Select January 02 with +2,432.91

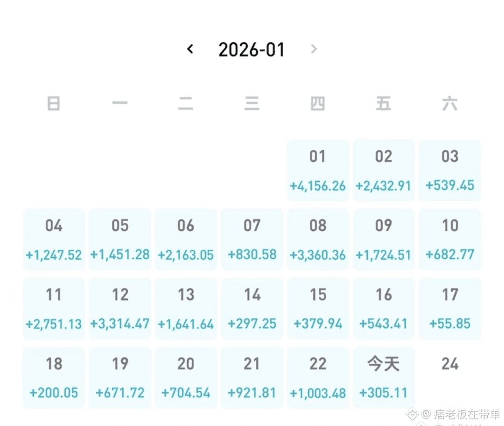384,170
